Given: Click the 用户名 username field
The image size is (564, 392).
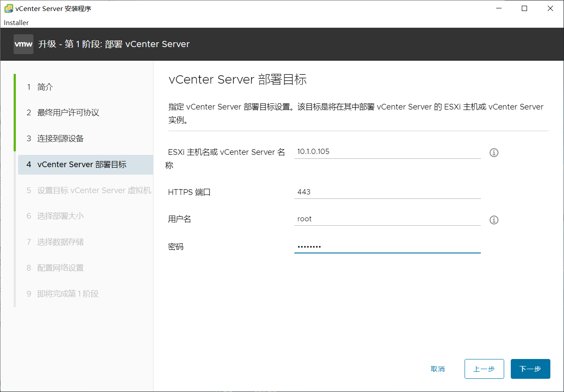Looking at the screenshot, I should [387, 219].
